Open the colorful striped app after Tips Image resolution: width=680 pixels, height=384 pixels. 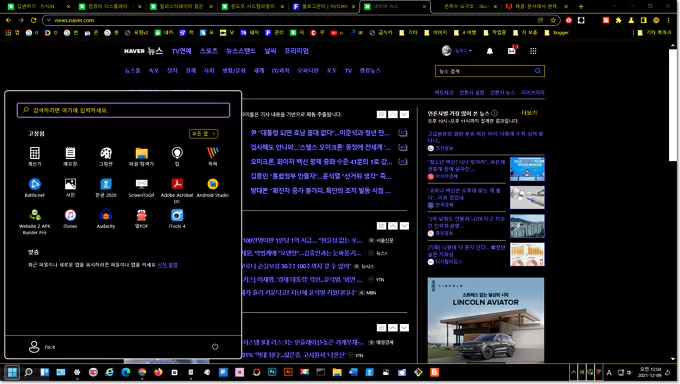pos(212,156)
